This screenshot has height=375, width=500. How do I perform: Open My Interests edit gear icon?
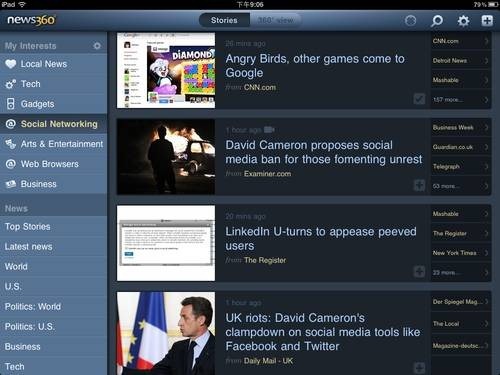(x=97, y=46)
